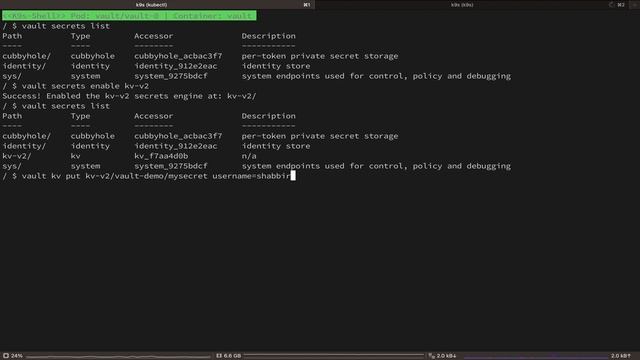Image resolution: width=640 pixels, height=360 pixels.
Task: Click the 'Success! Enabled the kv-v2' message
Action: [x=129, y=96]
